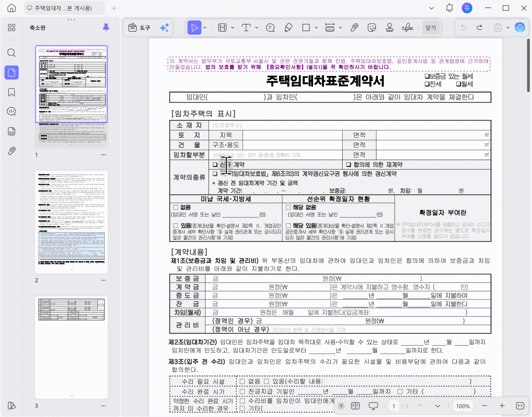Image resolution: width=532 pixels, height=417 pixels.
Task: Expand the highlight tool dropdown arrow
Action: click(x=233, y=27)
